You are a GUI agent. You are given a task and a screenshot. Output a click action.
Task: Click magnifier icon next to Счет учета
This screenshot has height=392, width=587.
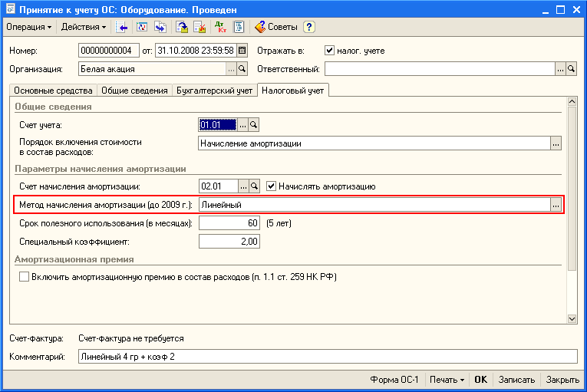tap(253, 125)
